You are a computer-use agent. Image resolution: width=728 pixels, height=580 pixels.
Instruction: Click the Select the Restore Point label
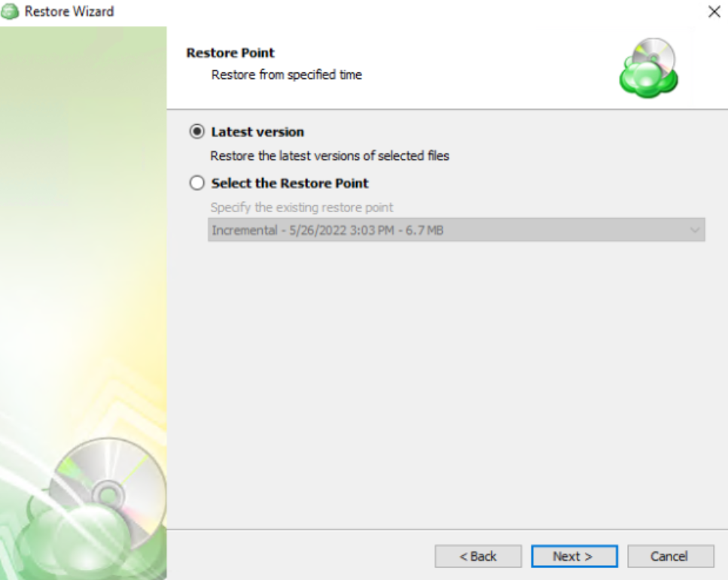(x=290, y=183)
